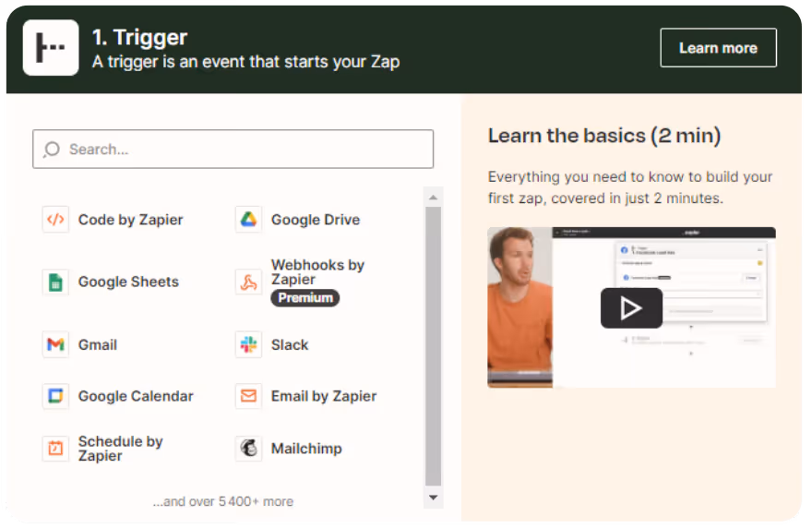The image size is (812, 528).
Task: Choose the Gmail label
Action: tap(98, 344)
